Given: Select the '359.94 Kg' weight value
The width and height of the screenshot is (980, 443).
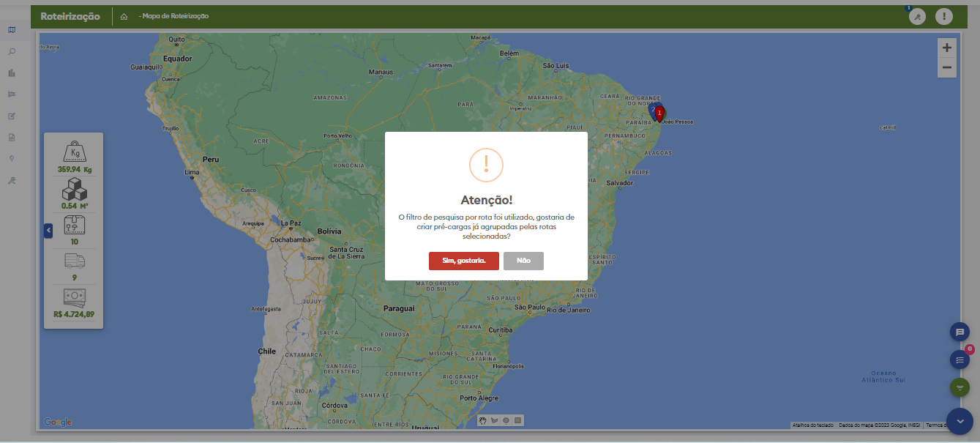Looking at the screenshot, I should click(x=75, y=169).
